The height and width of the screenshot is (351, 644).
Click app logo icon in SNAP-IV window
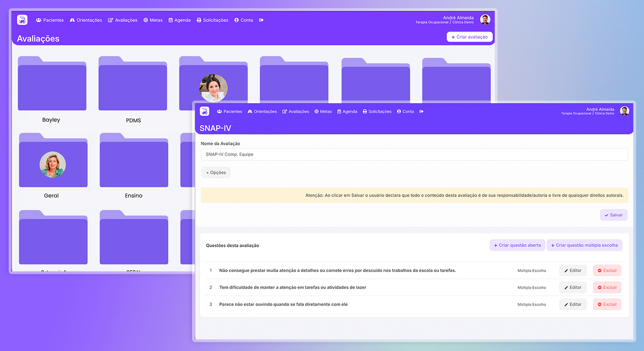[204, 112]
